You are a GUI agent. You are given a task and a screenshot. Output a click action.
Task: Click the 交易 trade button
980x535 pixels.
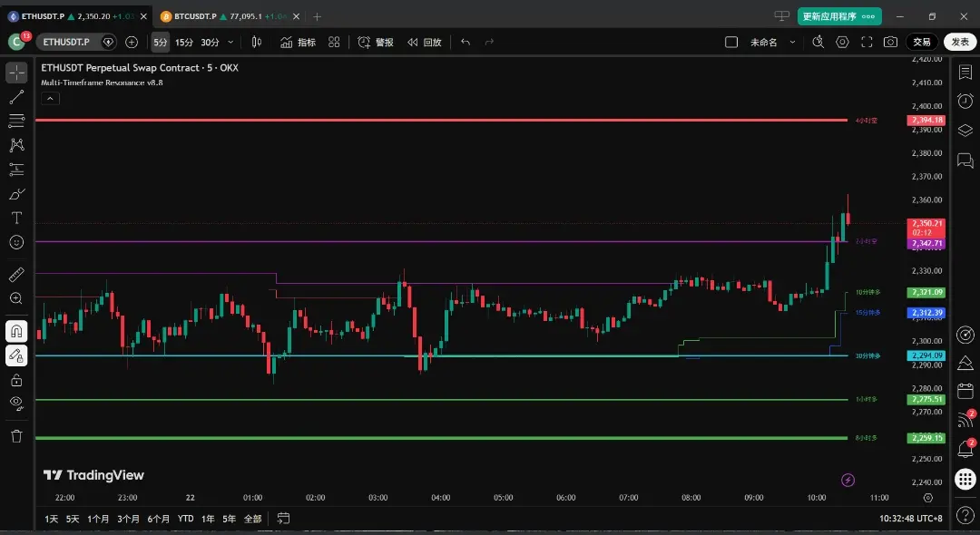(x=922, y=42)
